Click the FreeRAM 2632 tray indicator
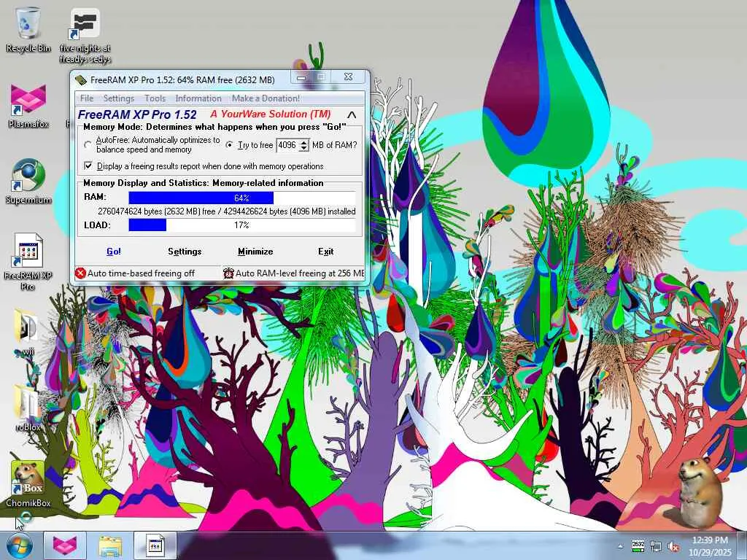Screen dimensions: 747x560 [x=638, y=546]
